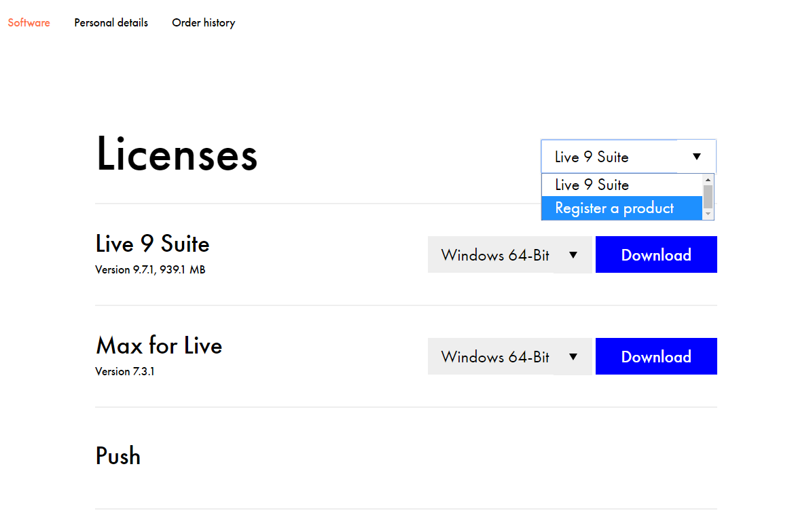Screen dimensions: 796x532
Task: Download Live 9 Suite
Action: point(656,254)
